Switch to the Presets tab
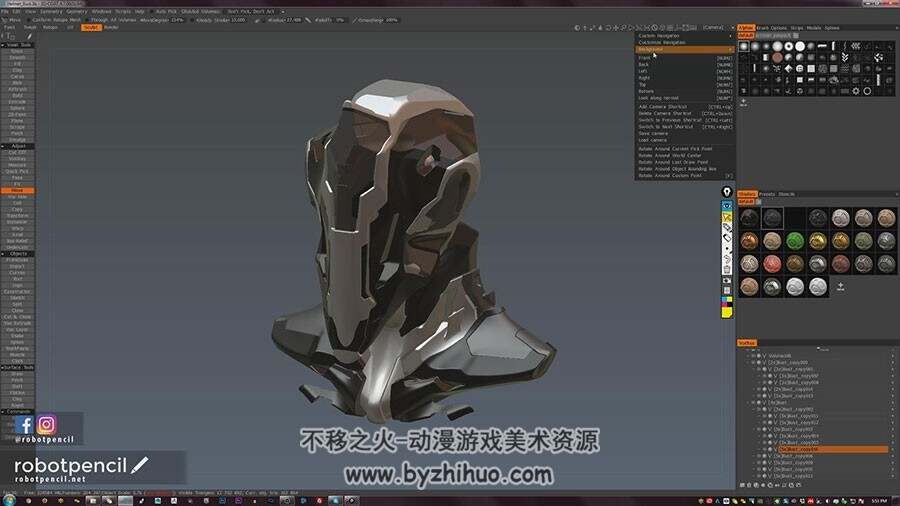900x506 pixels. click(767, 194)
